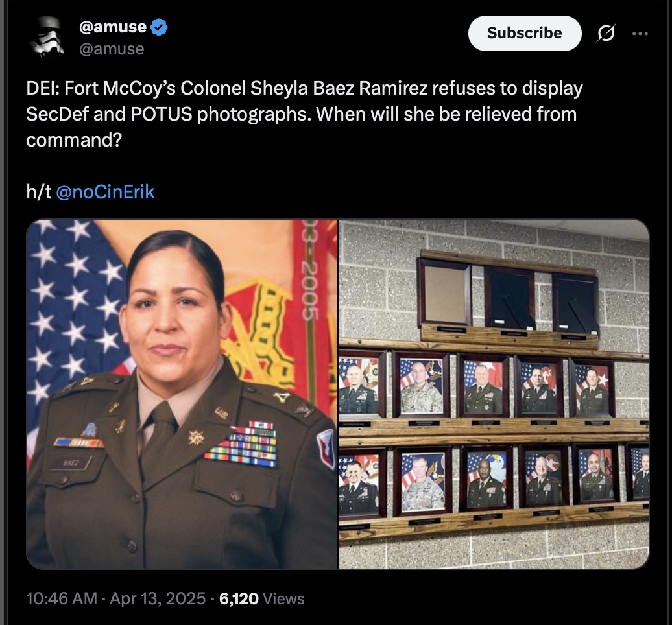Click the 10:46 AM · Apr 13, 2025 timestamp
This screenshot has height=625, width=672.
click(115, 598)
